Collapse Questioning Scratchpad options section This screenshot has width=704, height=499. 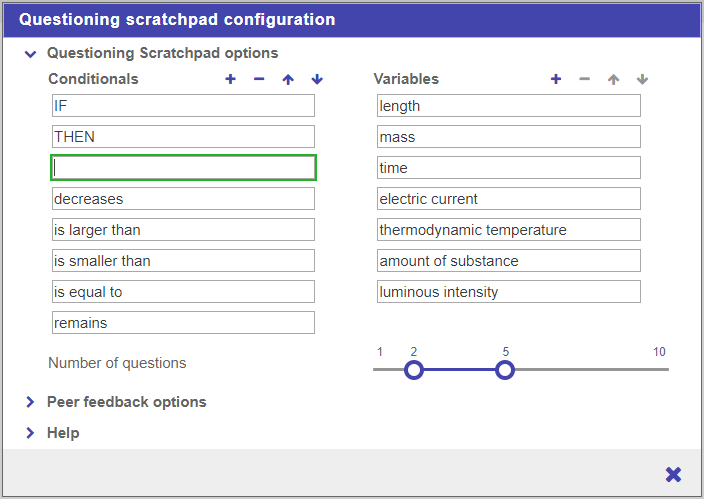(31, 54)
